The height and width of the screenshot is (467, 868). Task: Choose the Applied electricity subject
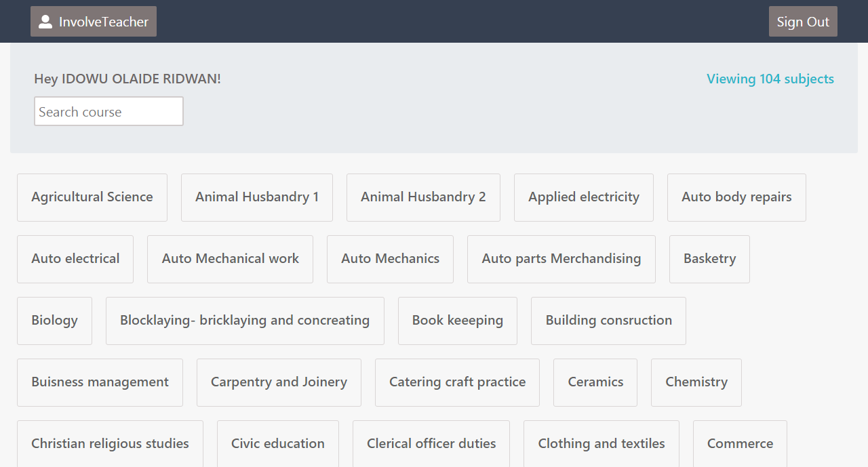pos(584,197)
